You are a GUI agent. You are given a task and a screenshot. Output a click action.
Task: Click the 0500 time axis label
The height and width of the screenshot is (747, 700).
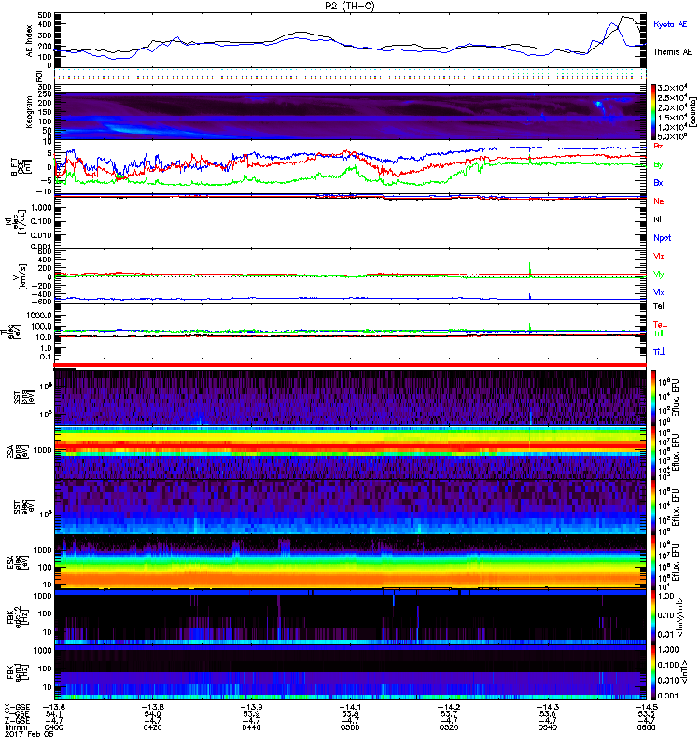[350, 727]
